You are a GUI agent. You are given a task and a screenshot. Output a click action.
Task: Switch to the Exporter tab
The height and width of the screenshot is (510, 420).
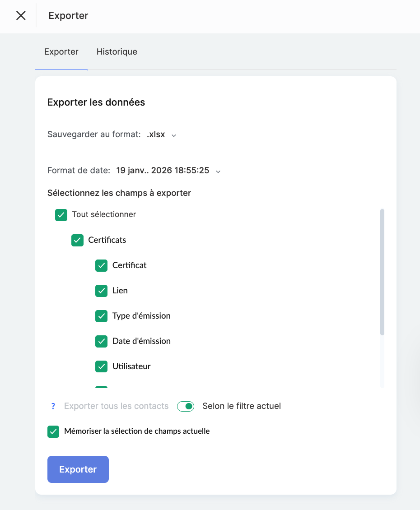[61, 52]
